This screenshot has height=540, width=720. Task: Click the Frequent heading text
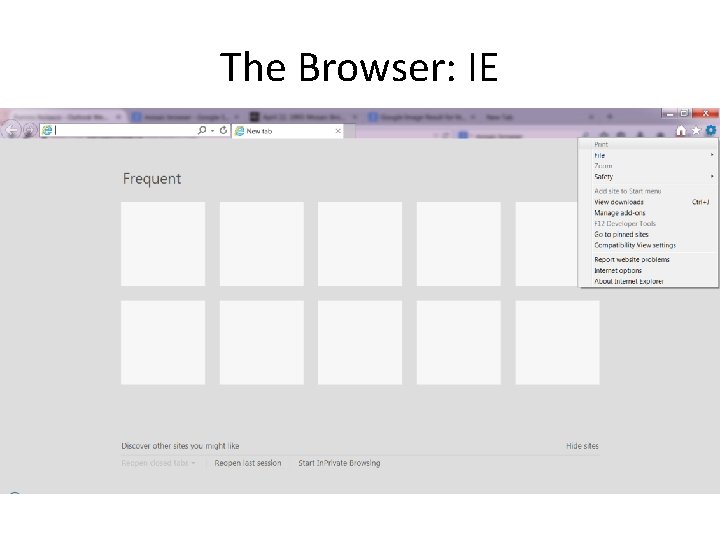click(152, 179)
